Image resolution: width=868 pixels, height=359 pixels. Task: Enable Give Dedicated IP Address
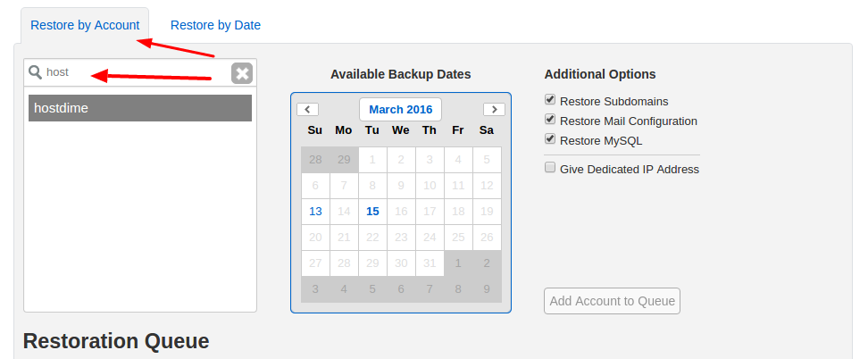click(550, 167)
